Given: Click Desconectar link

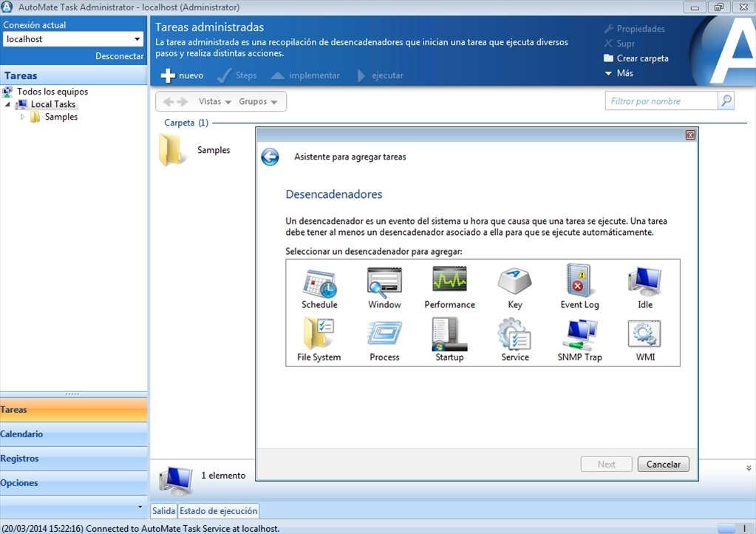Looking at the screenshot, I should pos(119,56).
